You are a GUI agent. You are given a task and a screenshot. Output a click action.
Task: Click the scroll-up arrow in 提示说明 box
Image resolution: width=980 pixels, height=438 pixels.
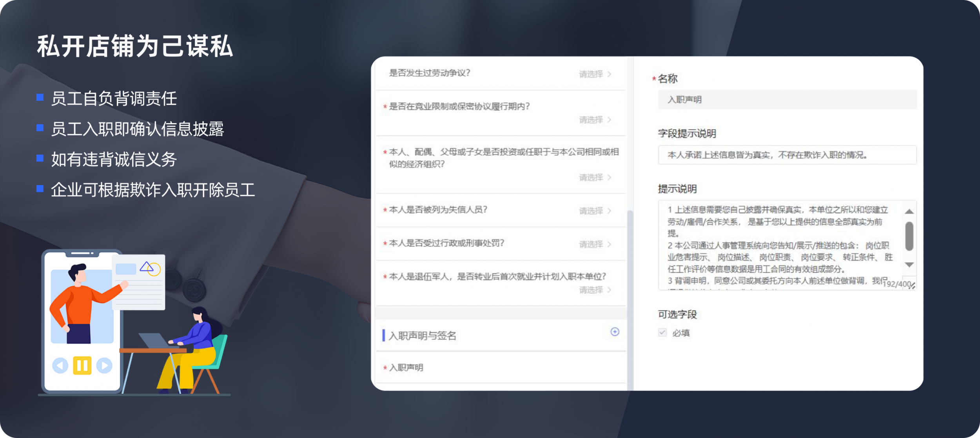tap(909, 212)
